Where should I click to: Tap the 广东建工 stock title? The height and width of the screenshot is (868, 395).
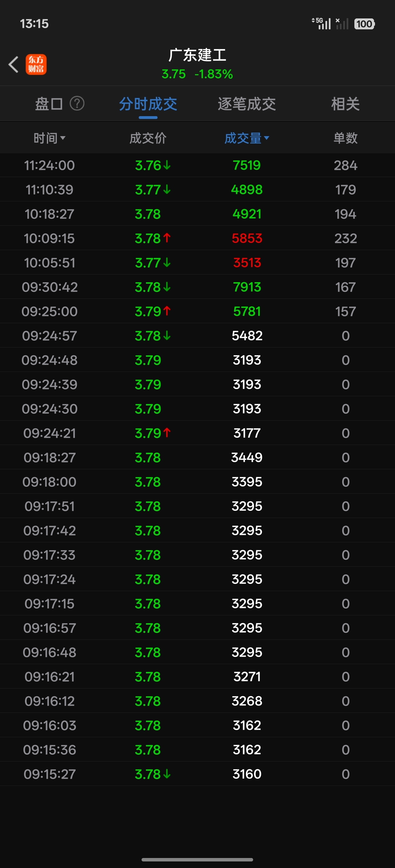197,55
